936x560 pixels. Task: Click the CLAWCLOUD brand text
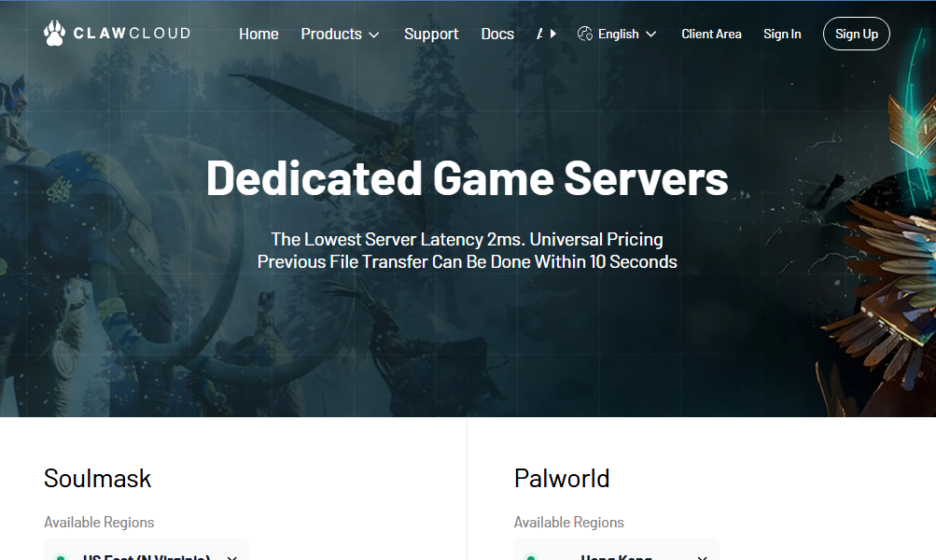coord(132,34)
